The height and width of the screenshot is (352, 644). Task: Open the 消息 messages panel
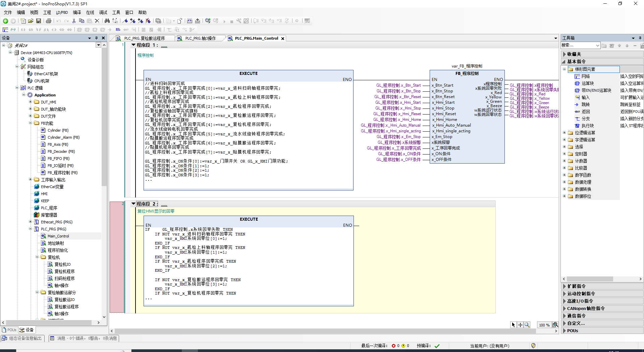pos(84,338)
